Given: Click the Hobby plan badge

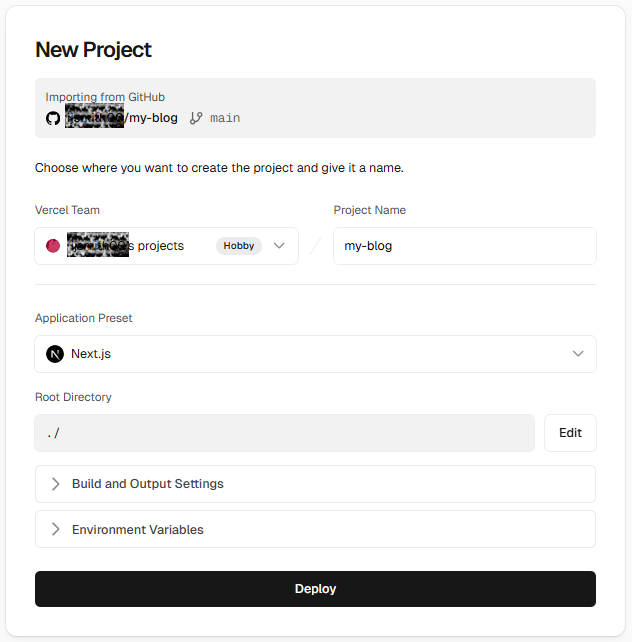Looking at the screenshot, I should pyautogui.click(x=238, y=246).
